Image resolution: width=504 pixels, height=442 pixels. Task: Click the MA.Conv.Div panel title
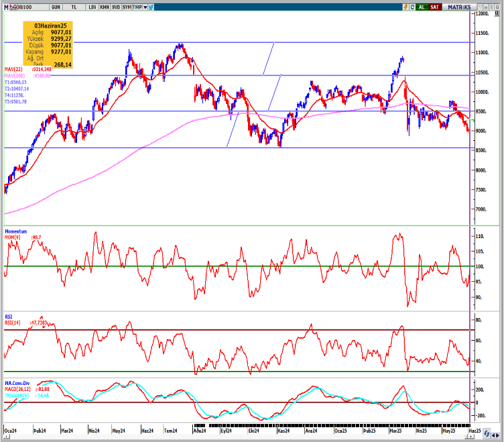pos(17,383)
